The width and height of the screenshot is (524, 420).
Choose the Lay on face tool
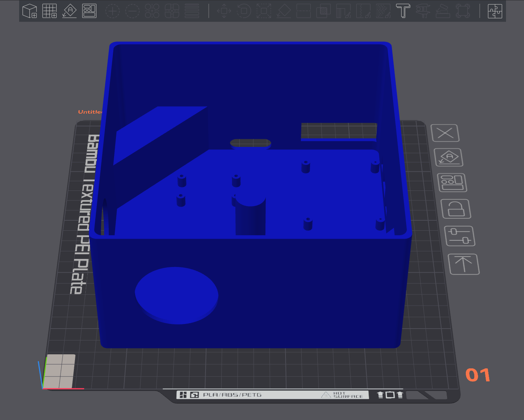(x=284, y=11)
